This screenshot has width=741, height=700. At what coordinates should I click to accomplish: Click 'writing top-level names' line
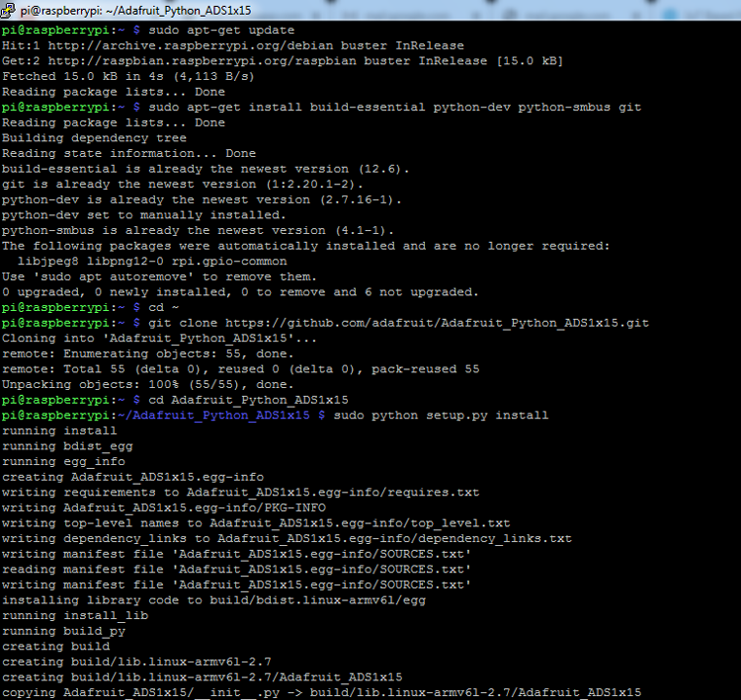pos(256,523)
